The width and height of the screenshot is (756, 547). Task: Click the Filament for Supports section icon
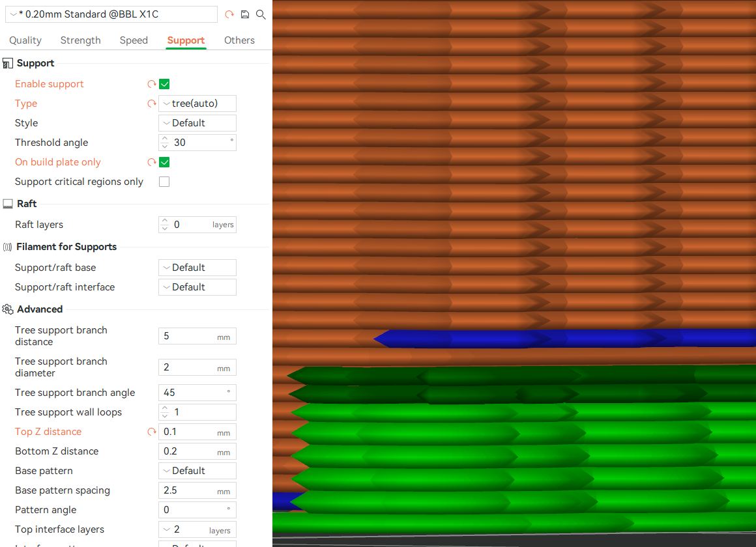click(7, 246)
